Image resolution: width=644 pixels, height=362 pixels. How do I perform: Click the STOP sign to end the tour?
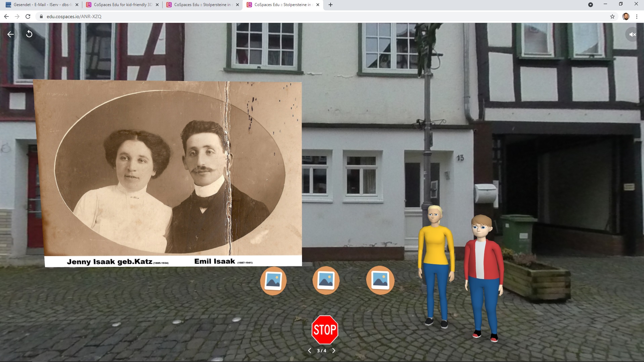click(324, 330)
